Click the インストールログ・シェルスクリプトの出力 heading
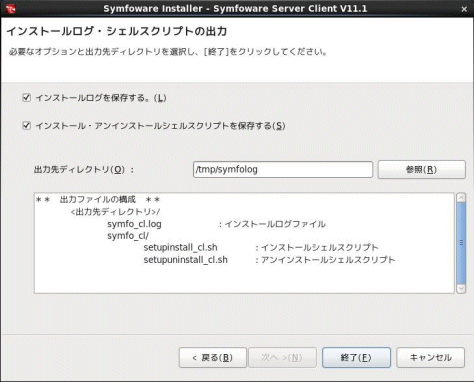Screen dimensions: 474x382 click(x=117, y=31)
